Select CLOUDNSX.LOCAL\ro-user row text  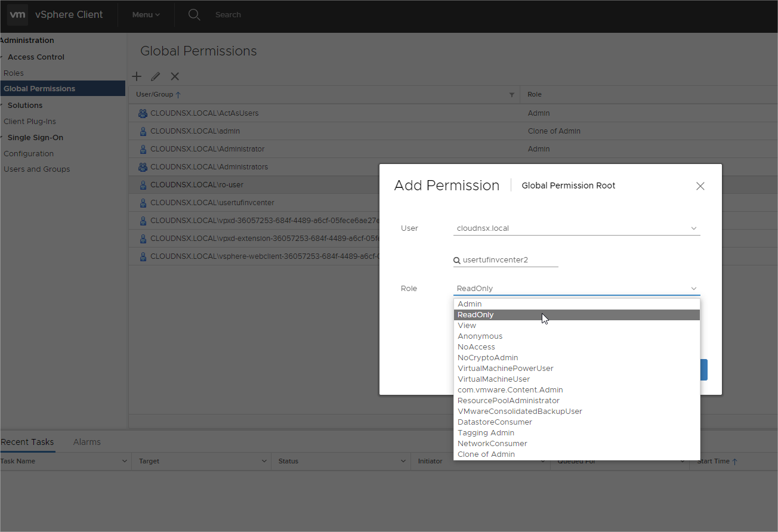197,185
